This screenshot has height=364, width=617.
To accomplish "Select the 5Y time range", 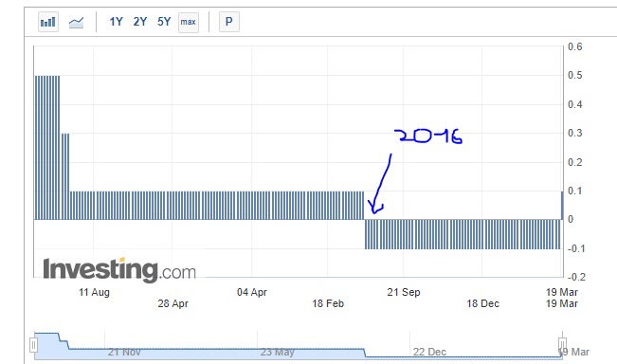I will click(164, 22).
